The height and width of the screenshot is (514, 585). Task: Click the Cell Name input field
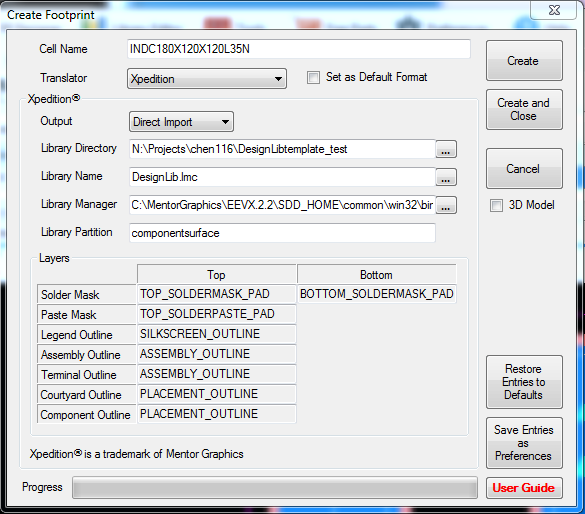coord(298,49)
